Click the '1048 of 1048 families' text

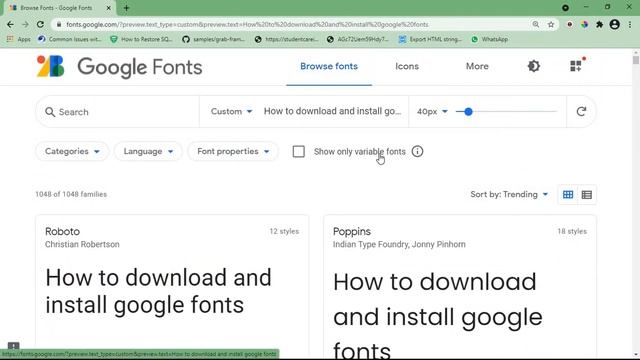[71, 194]
